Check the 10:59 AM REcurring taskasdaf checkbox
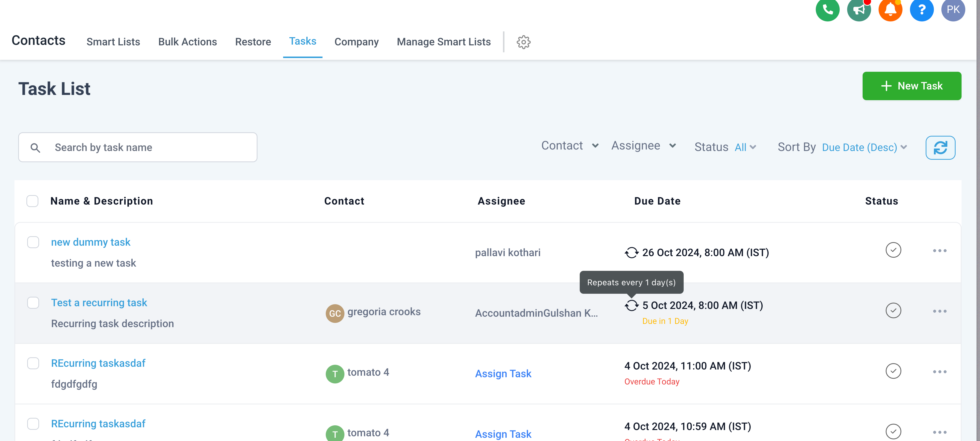Viewport: 980px width, 441px height. tap(33, 424)
